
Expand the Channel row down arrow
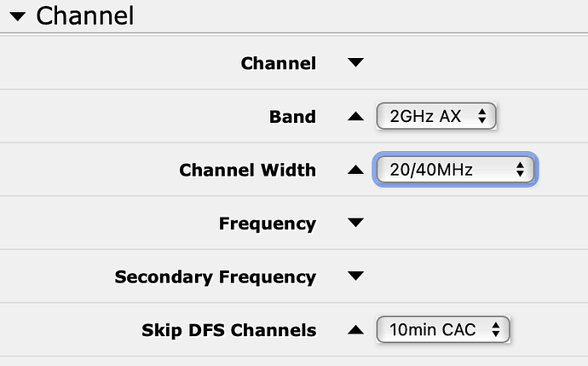pos(356,63)
